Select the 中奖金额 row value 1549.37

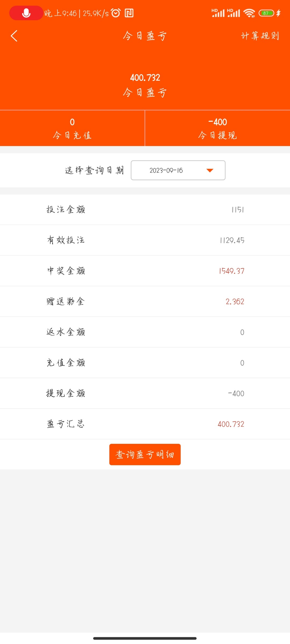coord(231,271)
